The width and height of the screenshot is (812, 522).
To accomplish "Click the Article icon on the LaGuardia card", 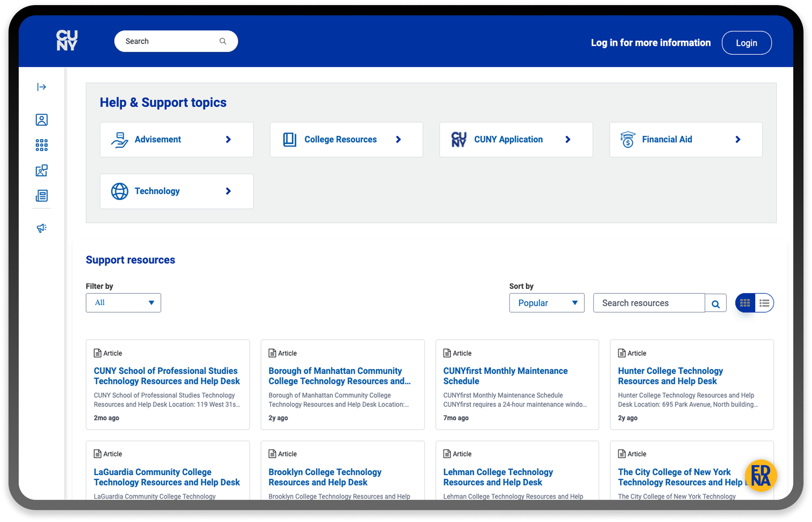I will [97, 454].
